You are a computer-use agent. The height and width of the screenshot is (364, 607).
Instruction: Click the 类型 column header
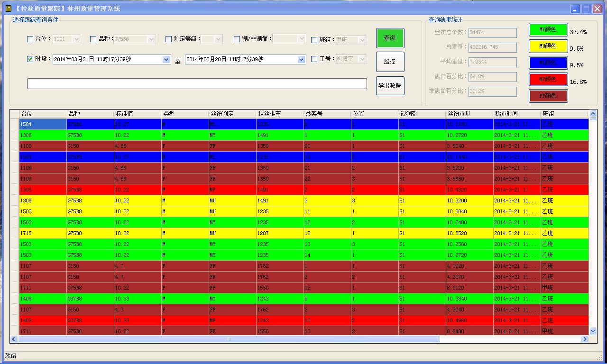click(x=185, y=114)
